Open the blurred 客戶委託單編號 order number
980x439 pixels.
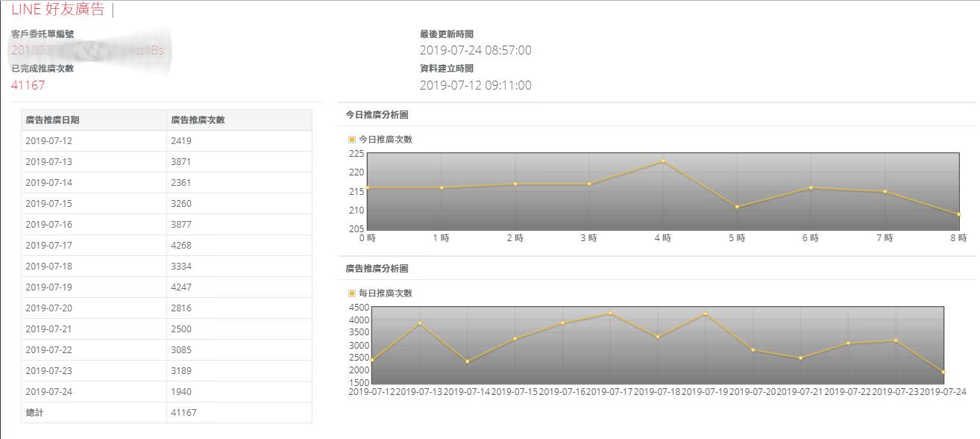87,51
